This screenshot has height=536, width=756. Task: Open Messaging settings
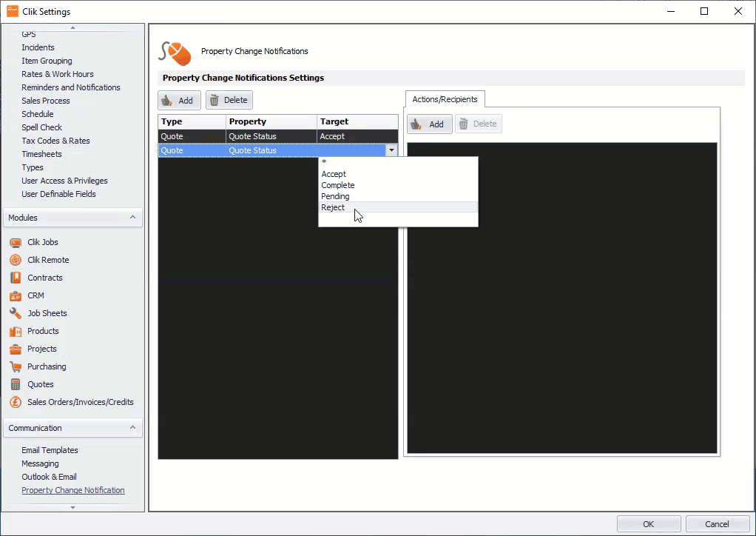click(40, 463)
